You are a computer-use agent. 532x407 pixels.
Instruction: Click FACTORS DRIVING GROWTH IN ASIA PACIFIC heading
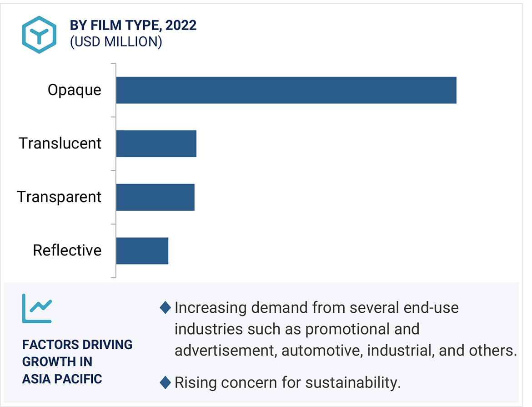pyautogui.click(x=77, y=361)
